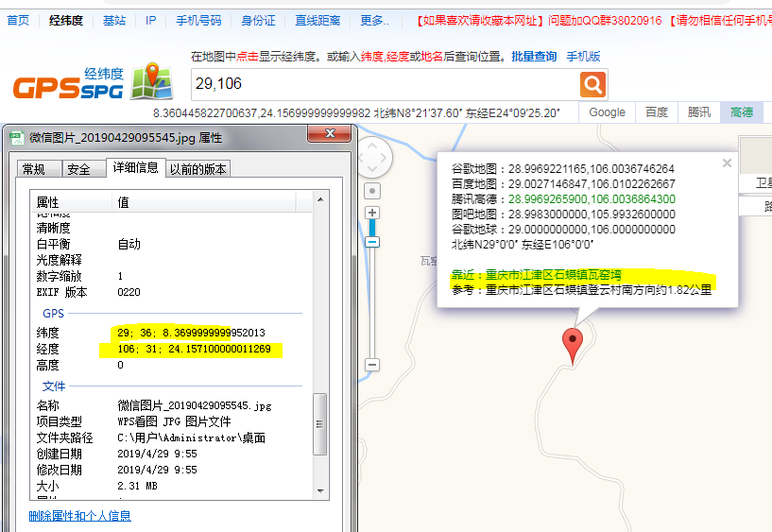Click the red map location pin

tap(573, 346)
